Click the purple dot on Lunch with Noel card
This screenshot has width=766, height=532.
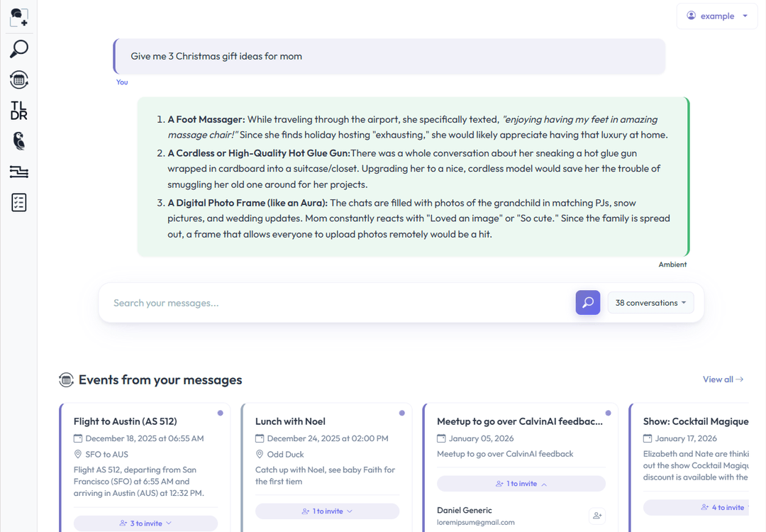click(402, 413)
